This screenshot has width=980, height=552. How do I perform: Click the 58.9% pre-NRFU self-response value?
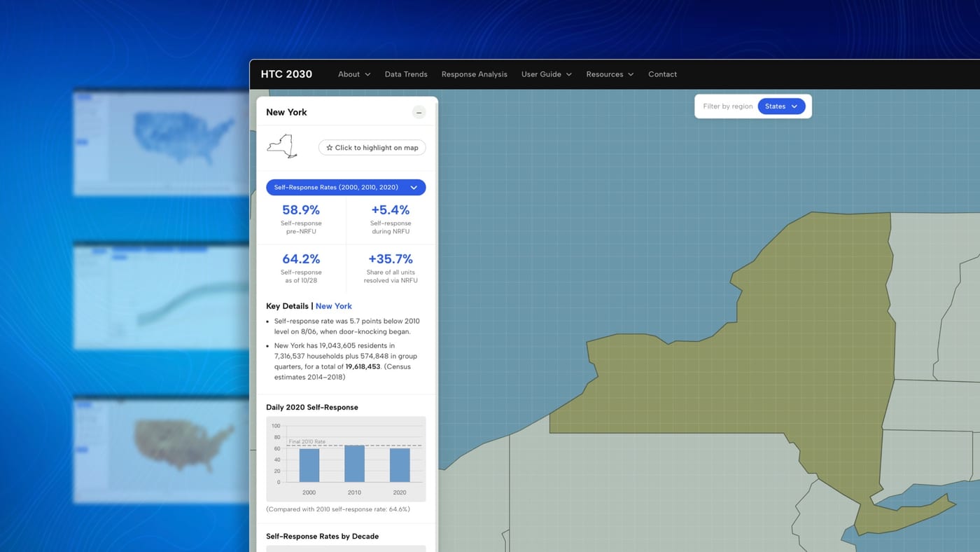pyautogui.click(x=301, y=210)
